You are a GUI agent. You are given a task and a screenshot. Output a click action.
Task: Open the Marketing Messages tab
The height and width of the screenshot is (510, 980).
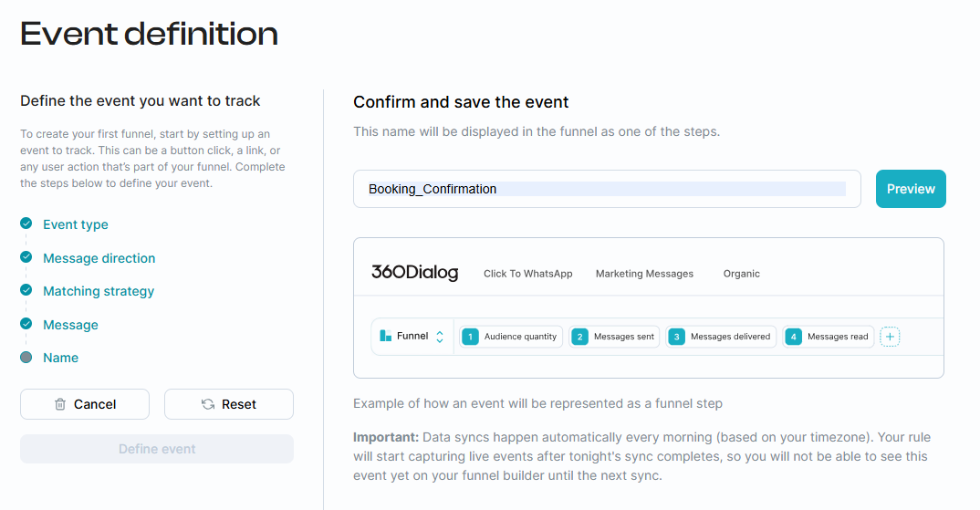(644, 274)
